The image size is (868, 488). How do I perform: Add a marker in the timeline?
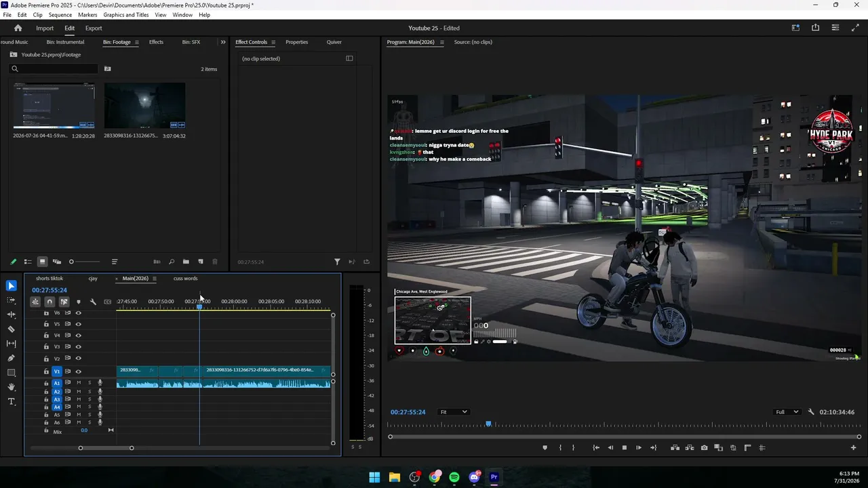tap(79, 302)
